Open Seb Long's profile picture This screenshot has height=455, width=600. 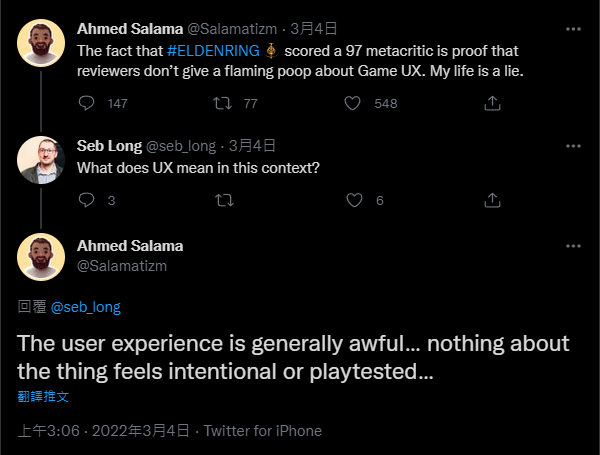42,160
